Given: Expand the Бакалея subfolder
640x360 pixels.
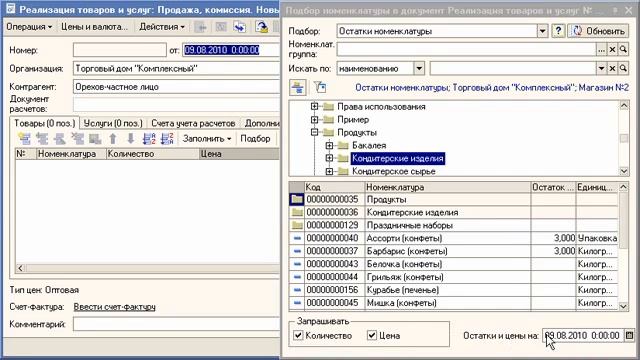Looking at the screenshot, I should click(x=329, y=145).
